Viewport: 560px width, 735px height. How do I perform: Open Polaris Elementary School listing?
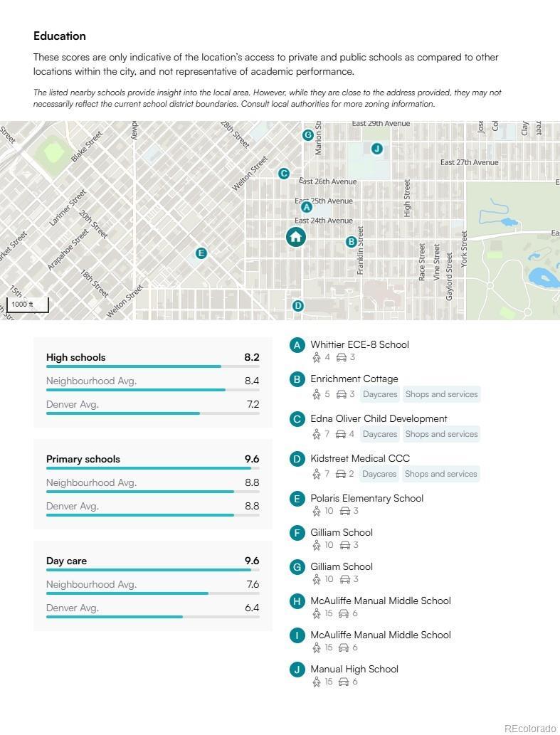click(x=366, y=498)
